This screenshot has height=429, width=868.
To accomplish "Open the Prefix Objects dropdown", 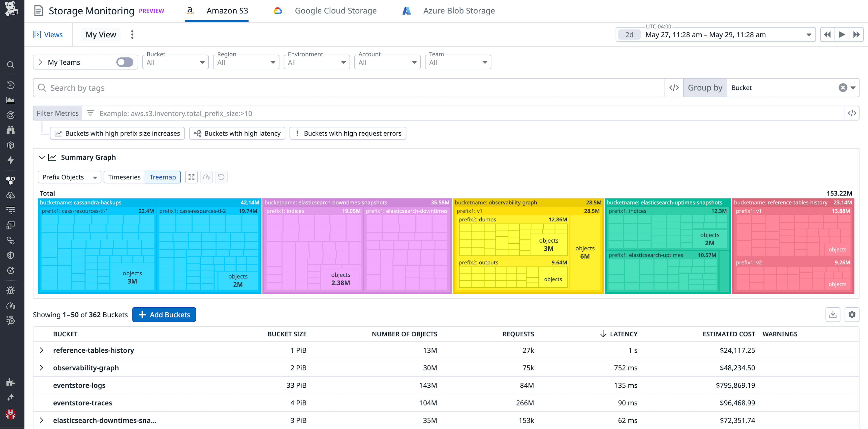I will [x=69, y=177].
